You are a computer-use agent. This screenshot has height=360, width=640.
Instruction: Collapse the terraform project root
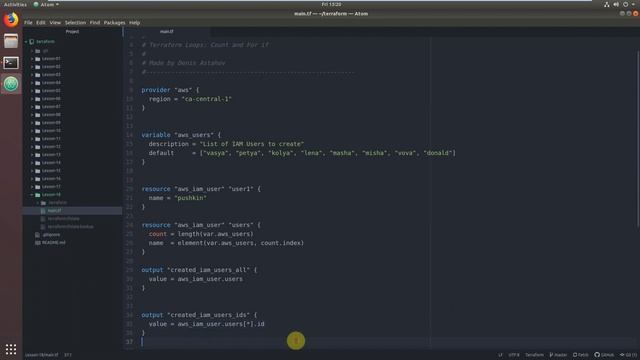point(26,42)
